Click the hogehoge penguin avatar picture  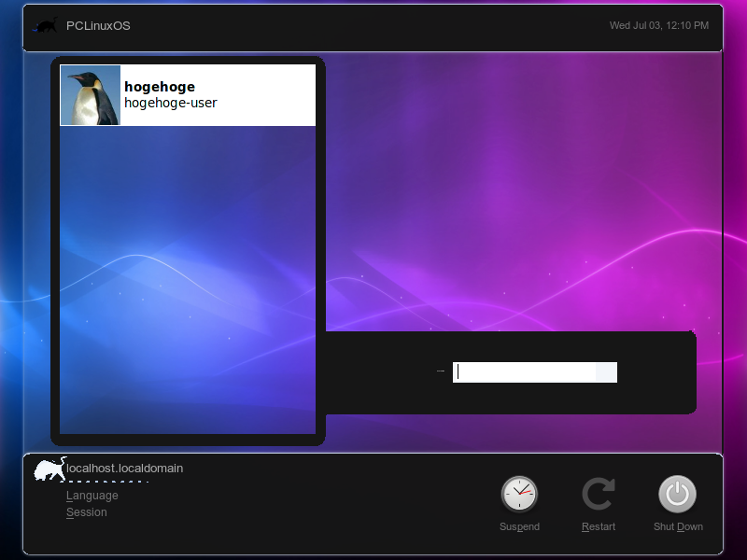tap(89, 94)
